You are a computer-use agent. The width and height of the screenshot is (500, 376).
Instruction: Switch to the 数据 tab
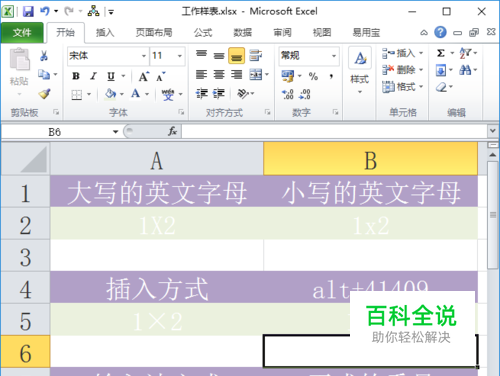[242, 33]
